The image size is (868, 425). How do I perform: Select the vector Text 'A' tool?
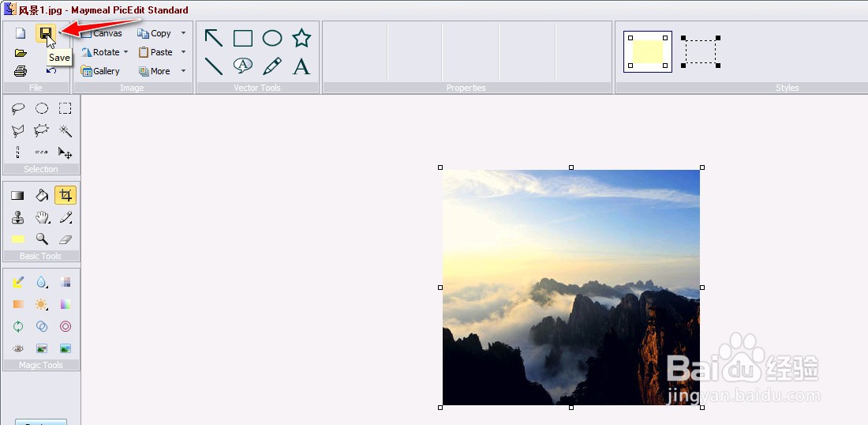[301, 66]
